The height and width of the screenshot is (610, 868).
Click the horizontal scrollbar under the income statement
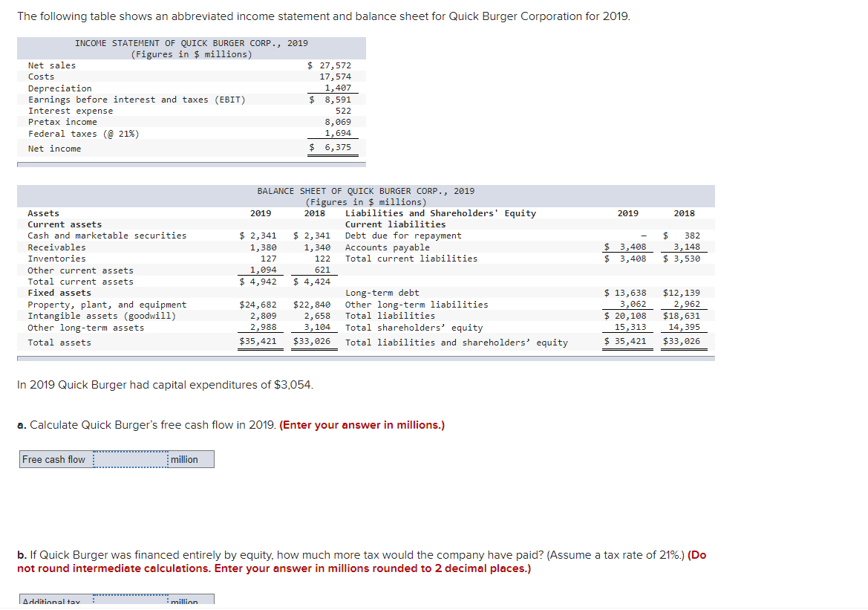[191, 164]
